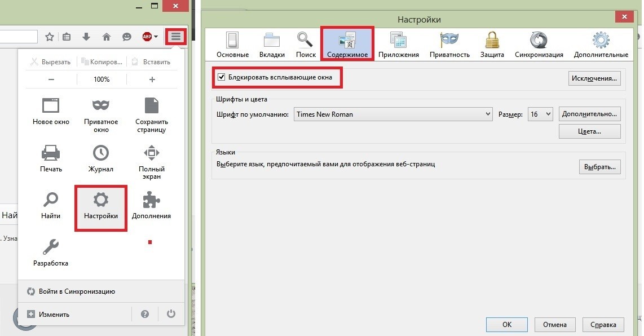Click the Исключения button
The height and width of the screenshot is (336, 644).
click(x=594, y=78)
